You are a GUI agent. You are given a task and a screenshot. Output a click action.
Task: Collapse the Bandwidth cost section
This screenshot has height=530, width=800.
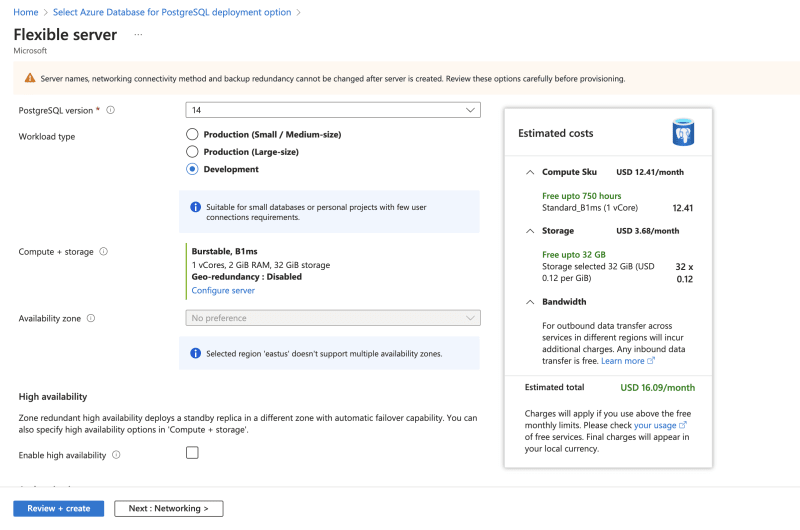pos(530,302)
